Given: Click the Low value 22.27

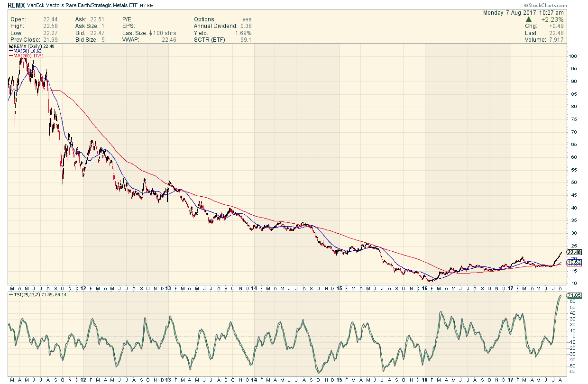Looking at the screenshot, I should click(50, 33).
